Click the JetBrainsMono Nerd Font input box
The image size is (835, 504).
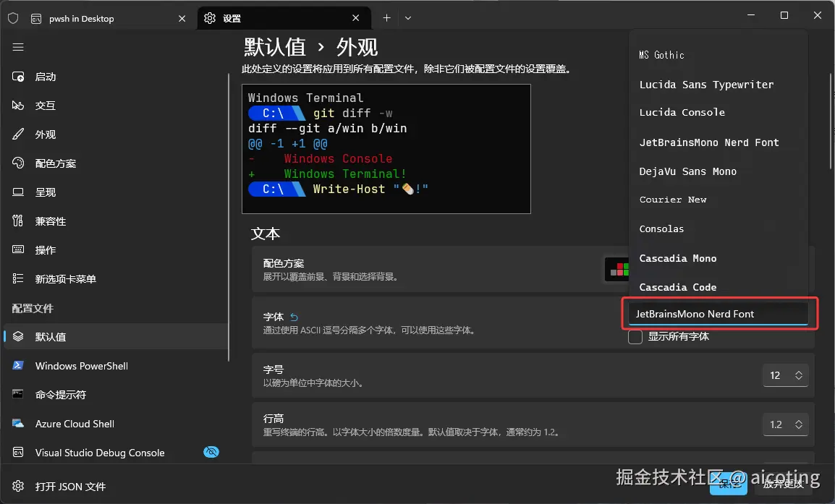pyautogui.click(x=719, y=314)
